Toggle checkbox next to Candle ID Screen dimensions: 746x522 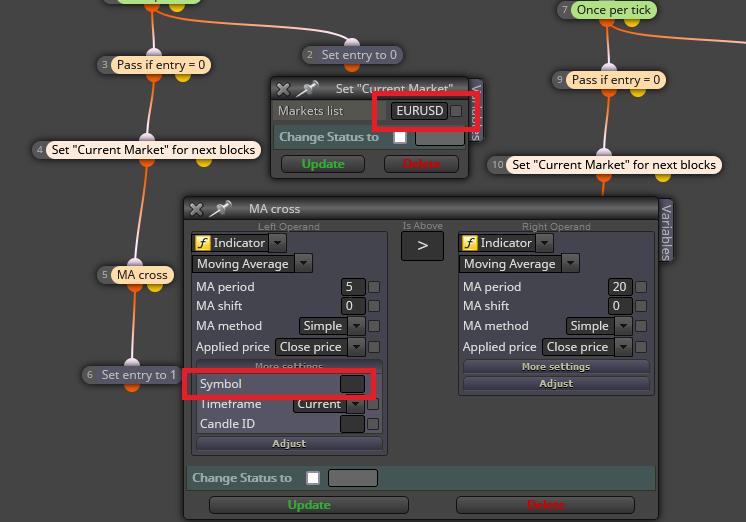click(373, 424)
